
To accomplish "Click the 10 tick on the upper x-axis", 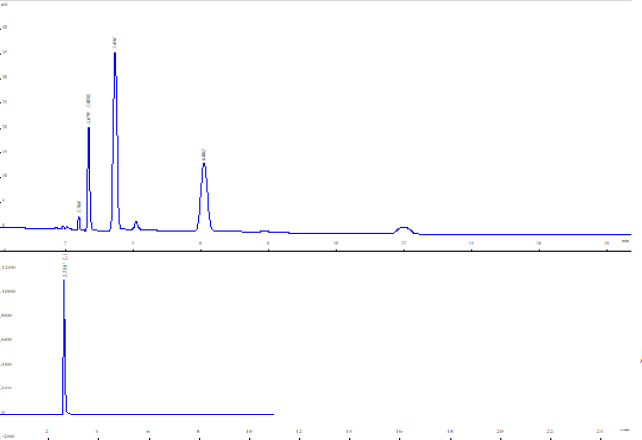I will coord(336,243).
